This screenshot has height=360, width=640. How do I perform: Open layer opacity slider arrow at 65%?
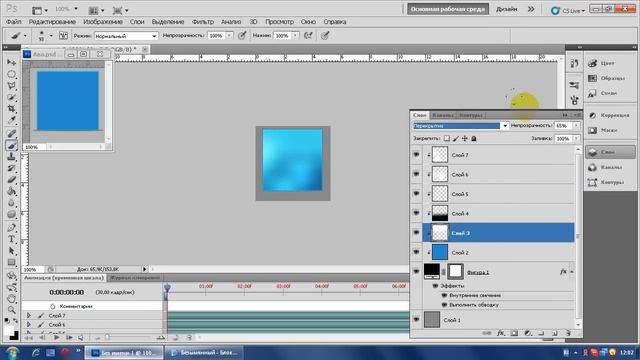pos(576,126)
